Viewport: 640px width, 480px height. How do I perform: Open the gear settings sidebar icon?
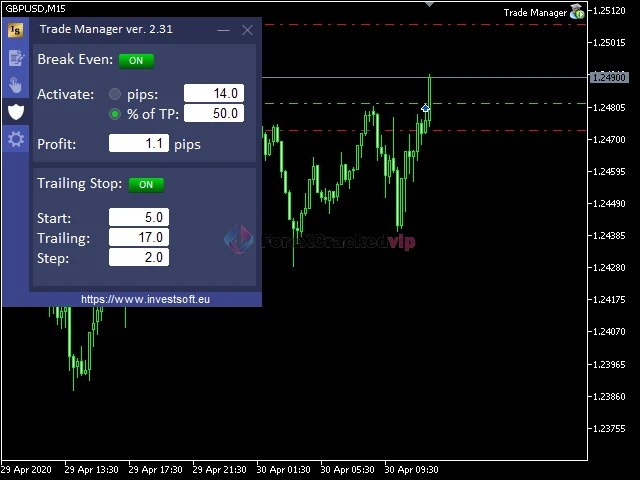[15, 139]
